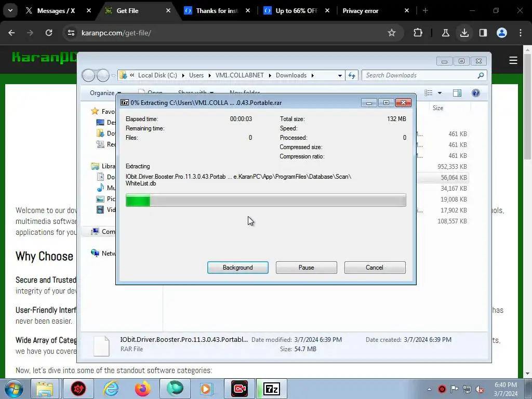
Task: Open 7-Zip taskbar button
Action: [x=271, y=389]
